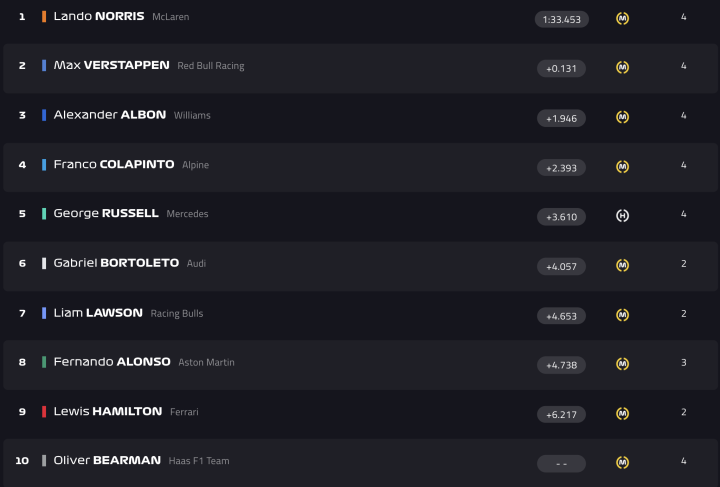
Task: Click hard tyre icon in Russell row
Action: [622, 216]
